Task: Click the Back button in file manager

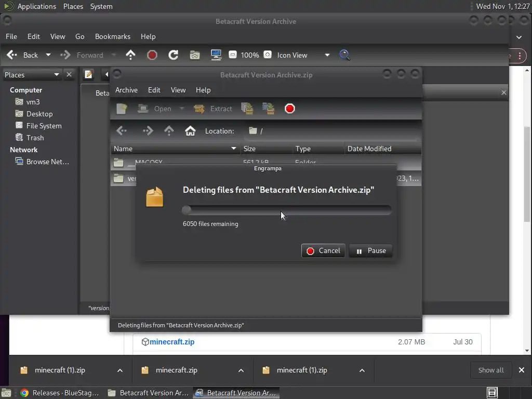Action: [x=22, y=55]
